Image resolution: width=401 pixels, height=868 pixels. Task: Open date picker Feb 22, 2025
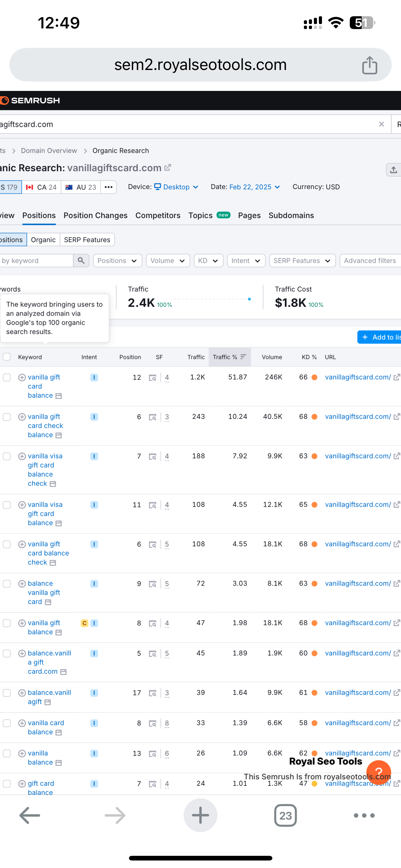coord(255,187)
